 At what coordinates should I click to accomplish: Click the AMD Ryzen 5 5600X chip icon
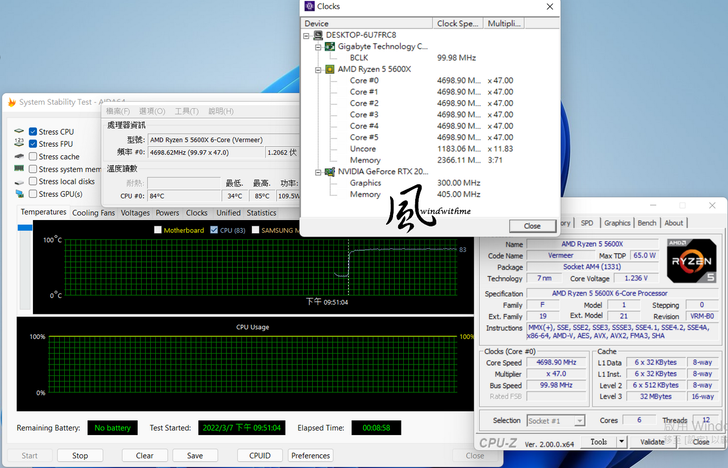329,69
